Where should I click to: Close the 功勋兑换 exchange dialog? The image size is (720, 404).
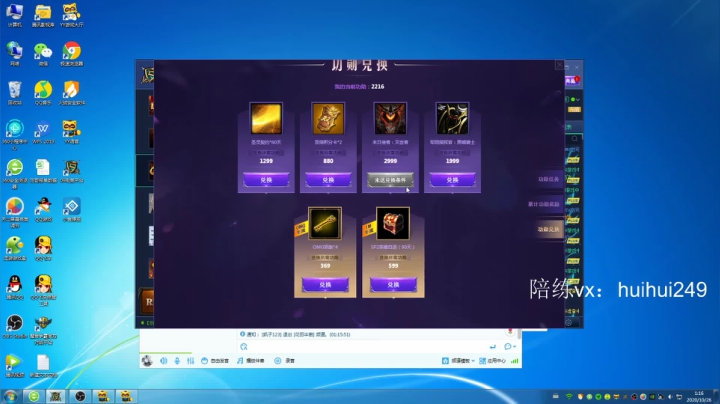tap(559, 65)
